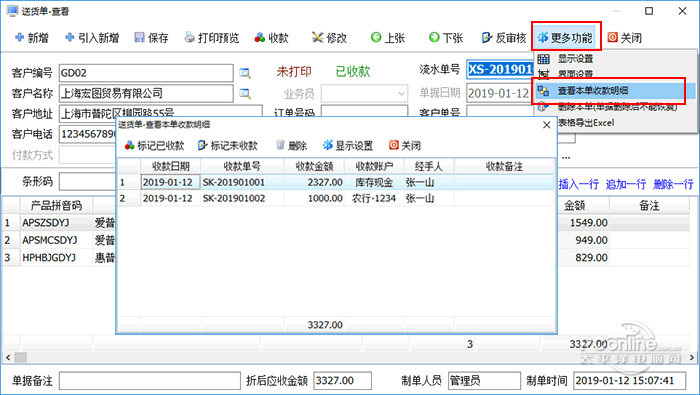Click the 制单人员 field
This screenshot has width=700, height=395.
point(484,381)
